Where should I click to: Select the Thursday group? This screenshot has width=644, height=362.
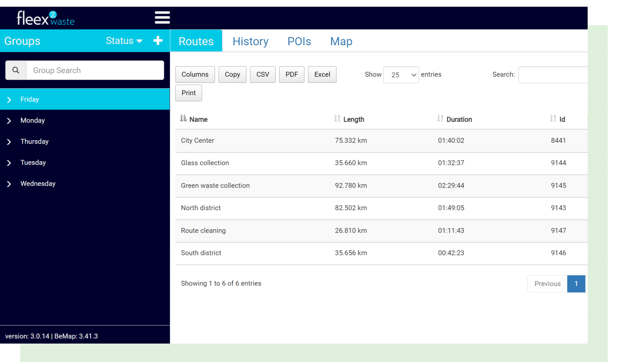click(34, 141)
